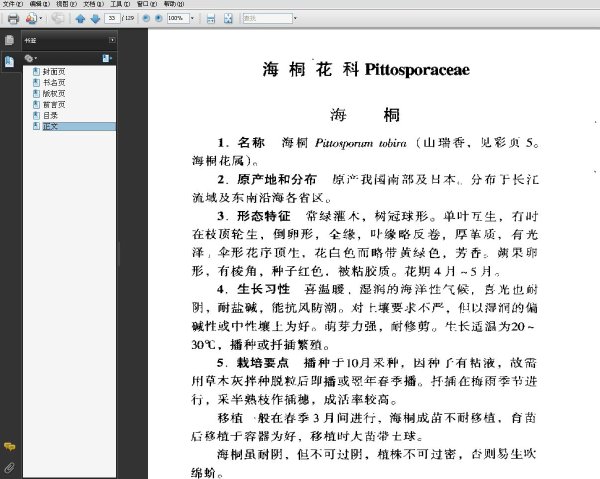The height and width of the screenshot is (479, 600).
Task: Open the Pages thumbnails panel icon
Action: (10, 40)
